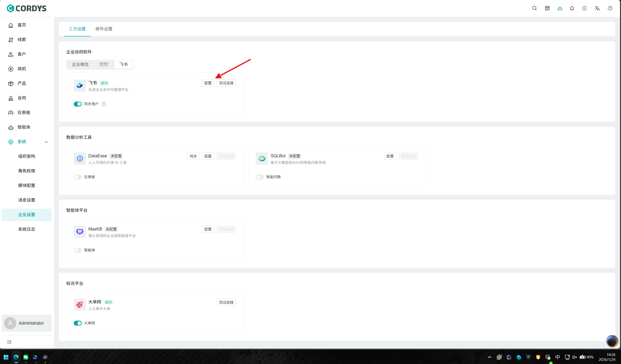621x364 pixels.
Task: Open 组织架构 in the sidebar
Action: (x=27, y=156)
